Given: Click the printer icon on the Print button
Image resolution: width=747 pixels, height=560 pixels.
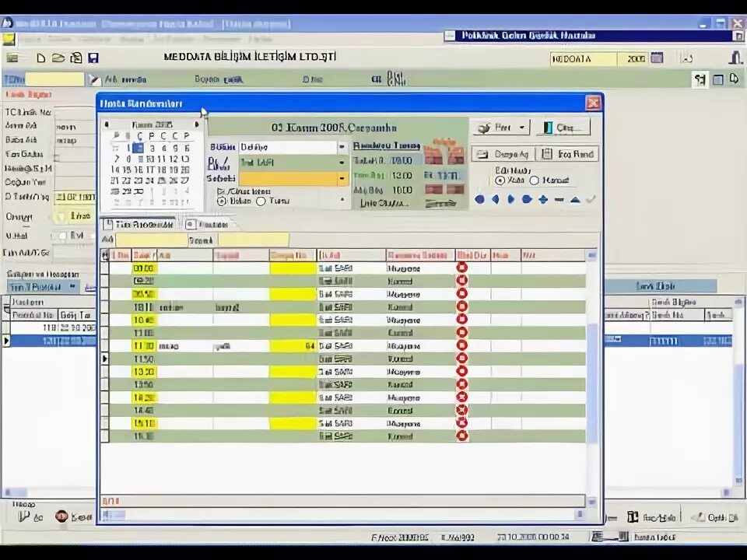Looking at the screenshot, I should (484, 128).
